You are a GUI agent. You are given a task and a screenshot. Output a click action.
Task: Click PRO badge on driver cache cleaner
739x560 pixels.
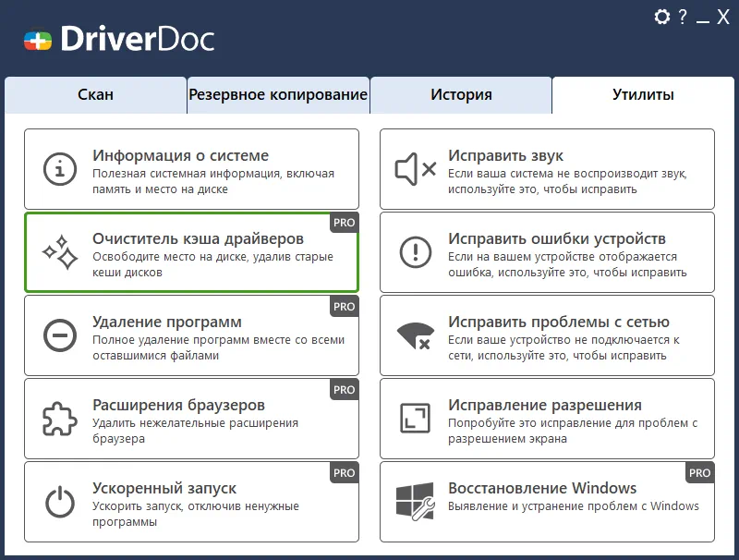pos(344,223)
